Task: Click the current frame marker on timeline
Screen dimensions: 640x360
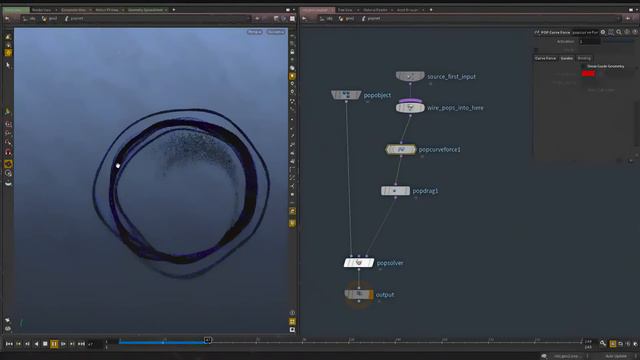Action: pyautogui.click(x=207, y=340)
